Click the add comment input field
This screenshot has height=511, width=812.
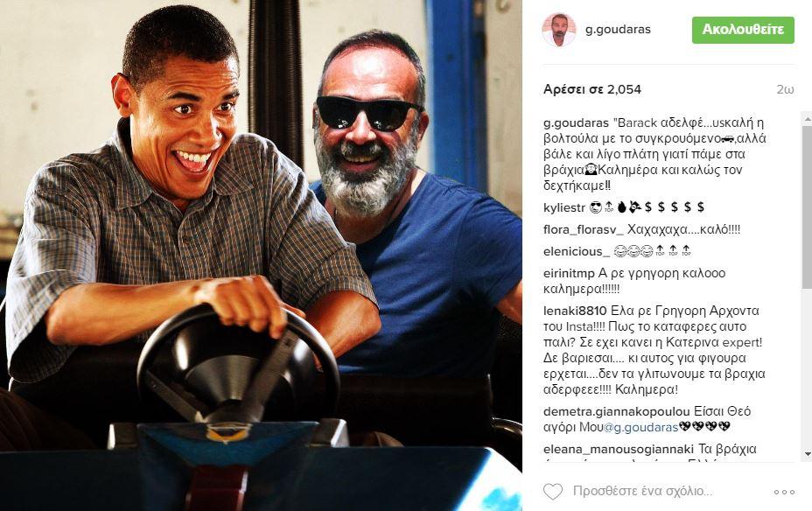coord(668,492)
